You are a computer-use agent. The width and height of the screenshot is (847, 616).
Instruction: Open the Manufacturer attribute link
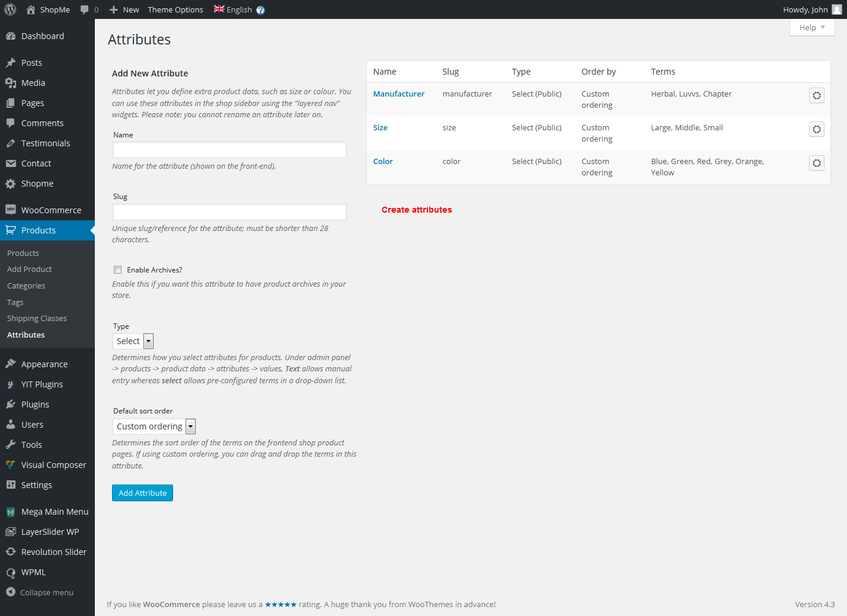point(398,94)
